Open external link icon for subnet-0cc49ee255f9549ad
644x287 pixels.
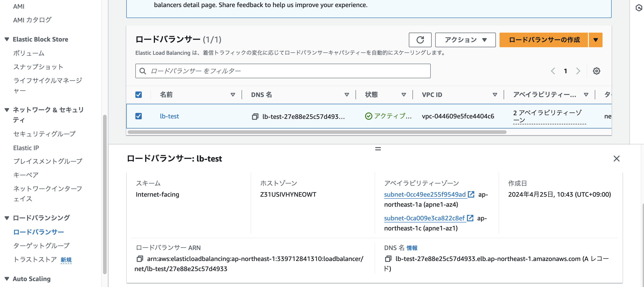pyautogui.click(x=471, y=194)
